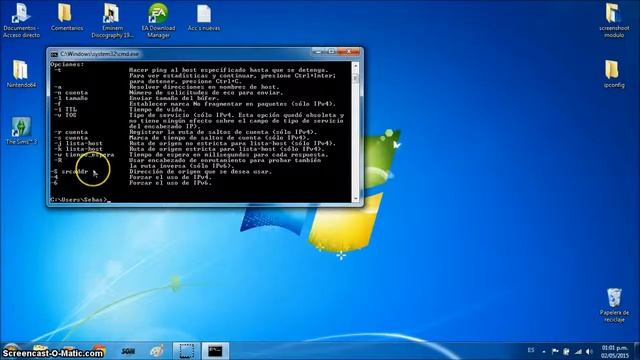
Task: Click the 'Opciones:' heading in cmd output
Action: pyautogui.click(x=67, y=64)
